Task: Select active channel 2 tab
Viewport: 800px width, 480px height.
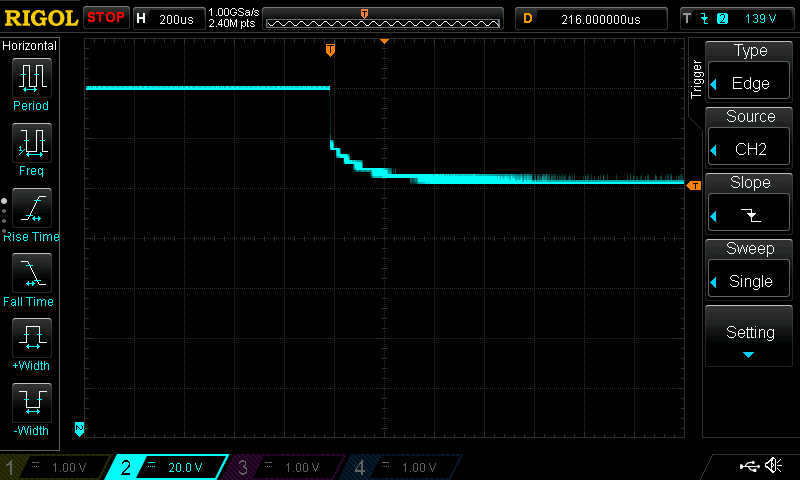Action: pos(166,467)
